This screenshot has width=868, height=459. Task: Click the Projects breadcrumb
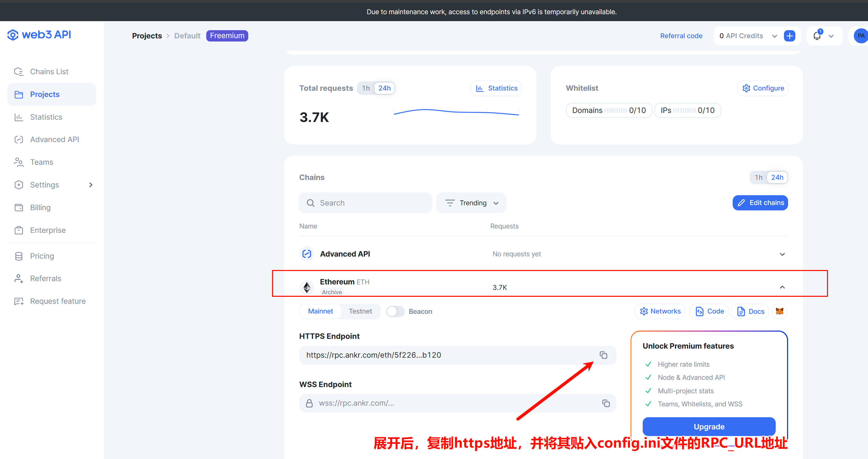[147, 36]
